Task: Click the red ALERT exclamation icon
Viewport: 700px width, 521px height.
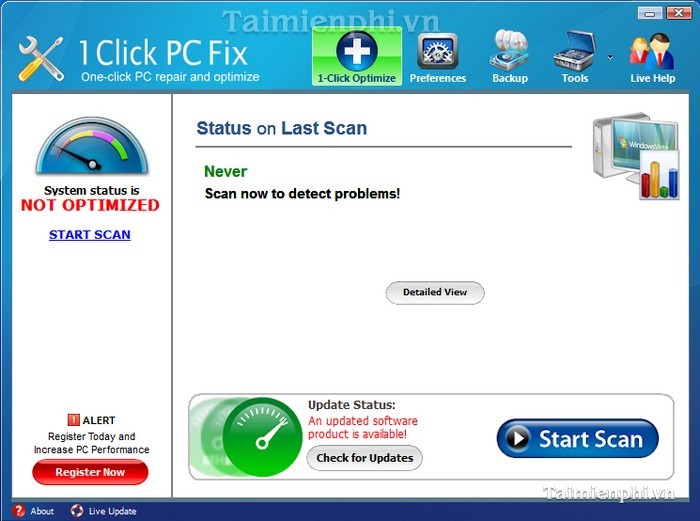Action: [73, 420]
